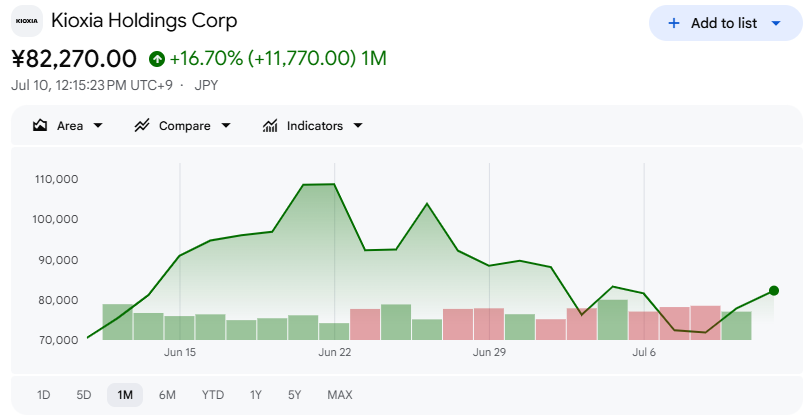Click the Area chart type icon
The image size is (812, 418).
coord(40,125)
